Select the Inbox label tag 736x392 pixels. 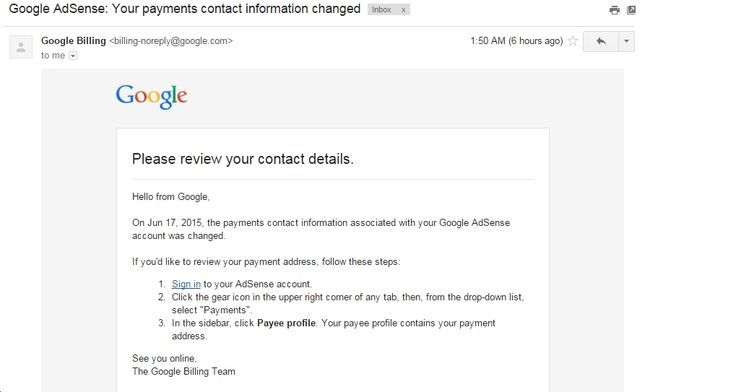click(382, 9)
